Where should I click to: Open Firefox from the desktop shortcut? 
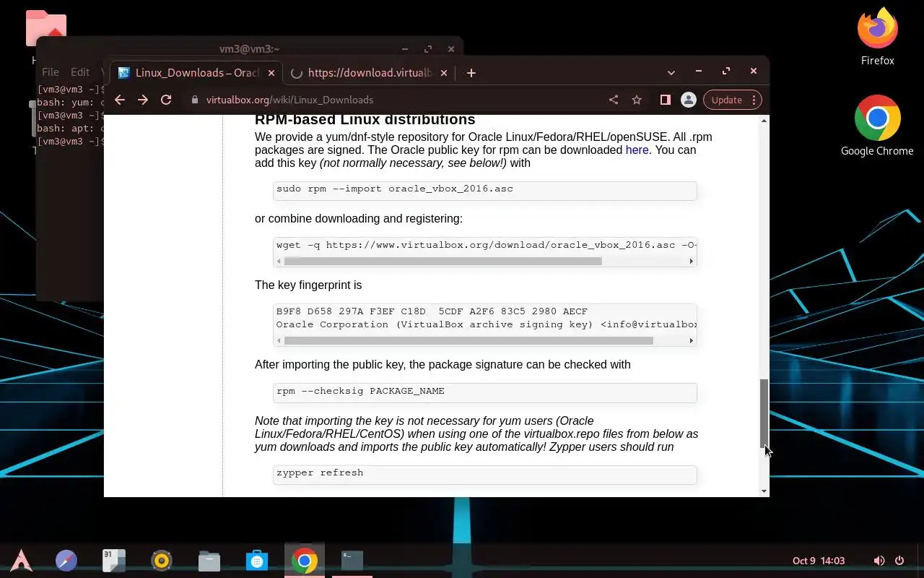tap(877, 38)
